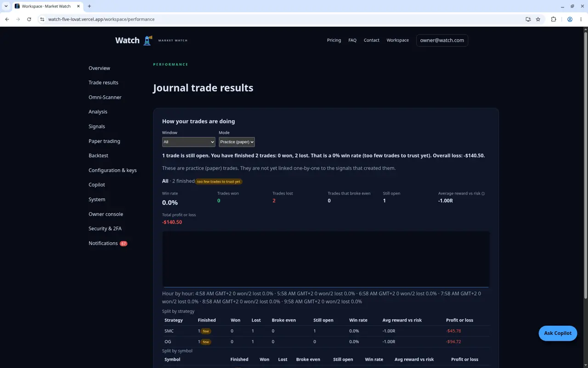The width and height of the screenshot is (588, 368).
Task: Open FAQ in the top navigation
Action: 352,40
